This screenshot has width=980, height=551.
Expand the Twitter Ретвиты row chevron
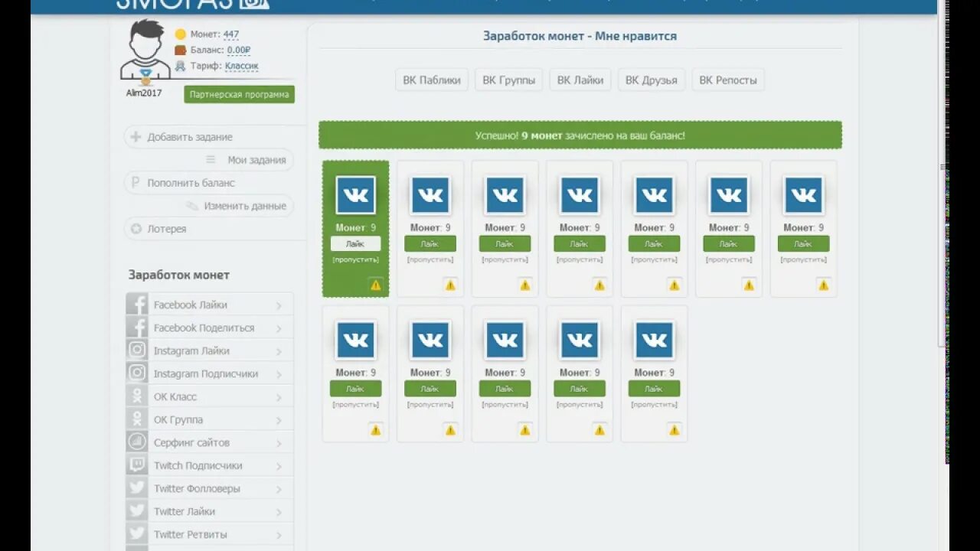[279, 535]
